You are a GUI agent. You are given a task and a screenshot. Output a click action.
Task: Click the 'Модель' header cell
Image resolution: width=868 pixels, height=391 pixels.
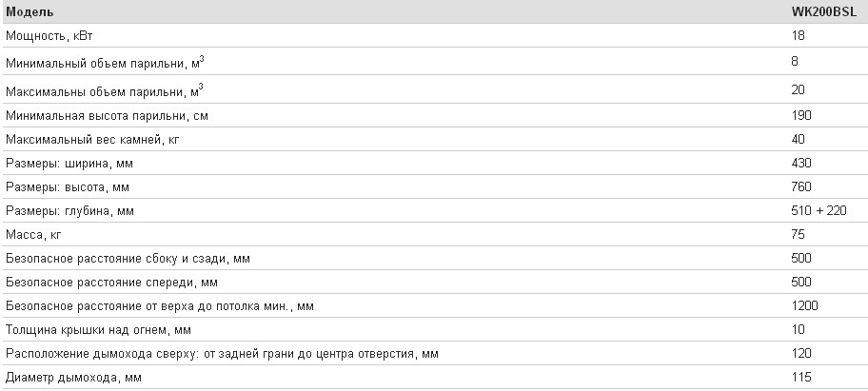point(30,11)
